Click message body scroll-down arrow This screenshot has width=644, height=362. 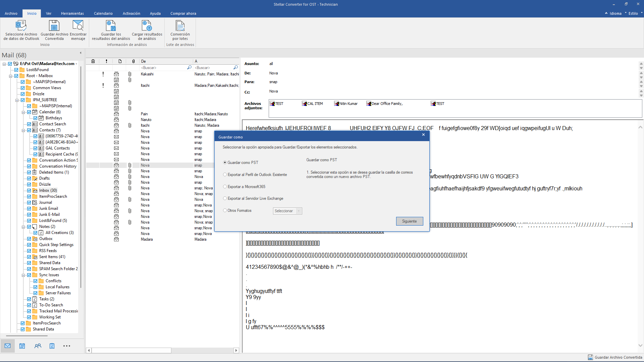click(x=640, y=346)
